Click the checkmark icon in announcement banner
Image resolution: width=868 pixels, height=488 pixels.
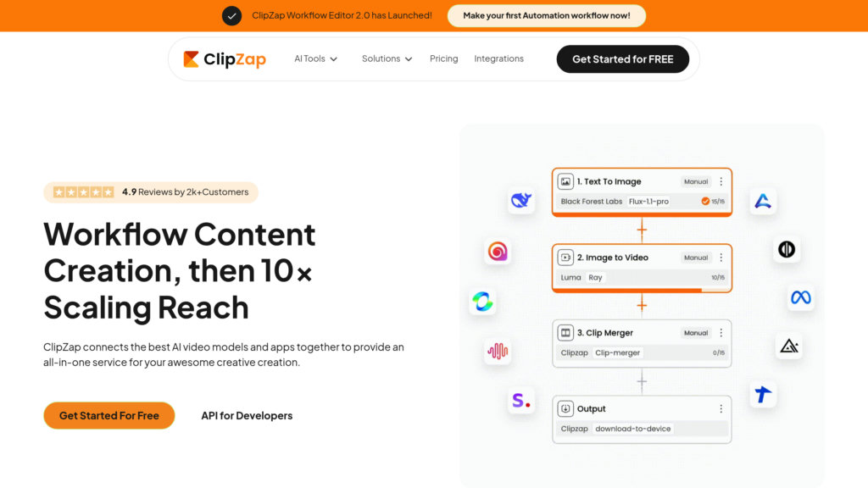click(x=231, y=15)
